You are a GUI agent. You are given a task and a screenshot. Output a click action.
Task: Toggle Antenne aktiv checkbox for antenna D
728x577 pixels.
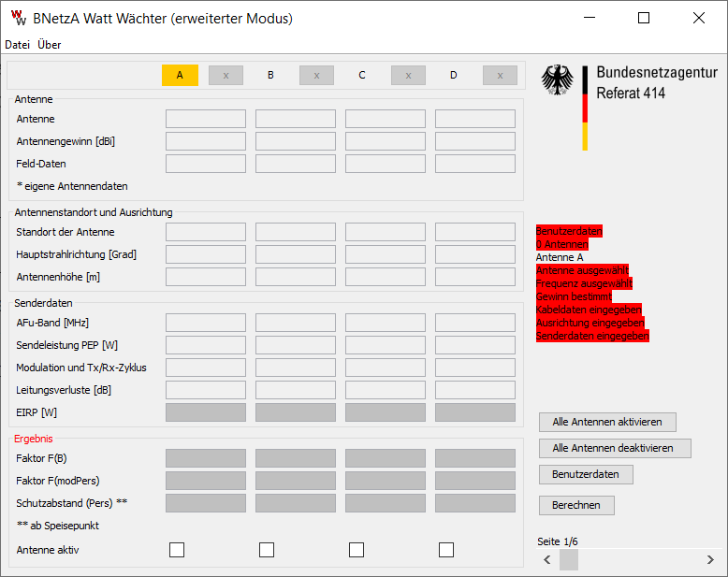coord(446,550)
